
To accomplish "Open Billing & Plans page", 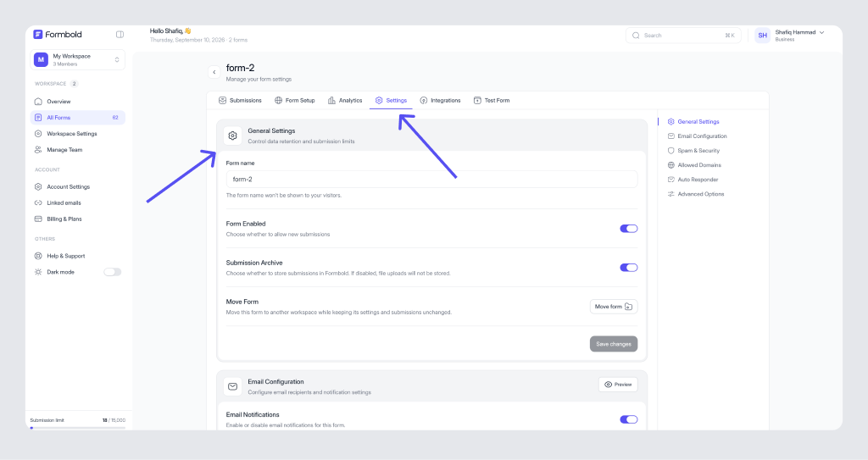I will (77, 219).
